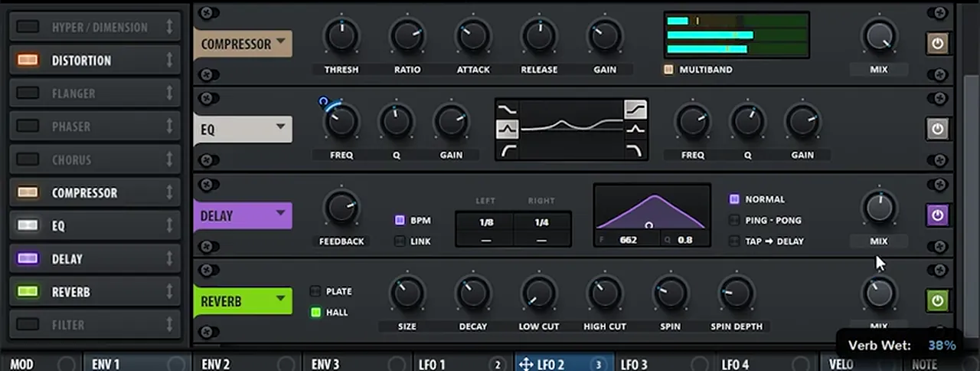Click the purple Delay power button
The height and width of the screenshot is (371, 980).
pos(937,215)
